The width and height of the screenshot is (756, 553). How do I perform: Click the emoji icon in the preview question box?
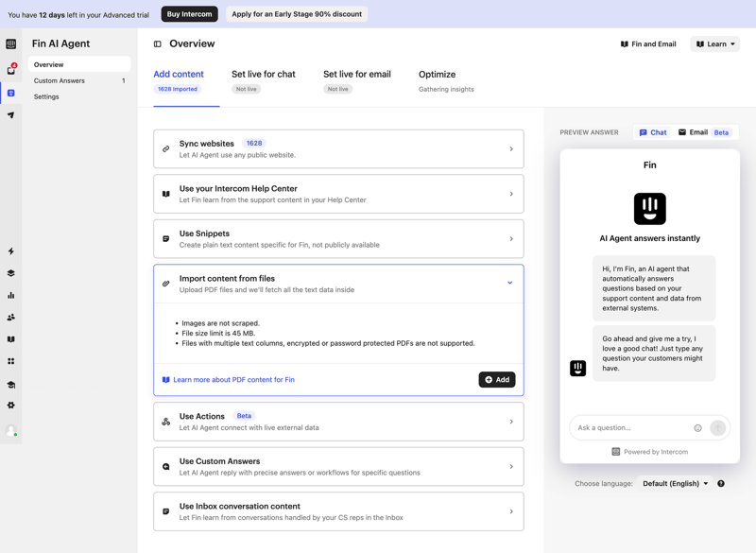pyautogui.click(x=697, y=427)
